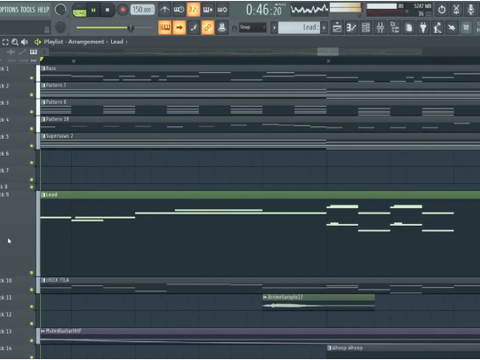Arm the red record button
The width and height of the screenshot is (480, 360).
pyautogui.click(x=123, y=10)
